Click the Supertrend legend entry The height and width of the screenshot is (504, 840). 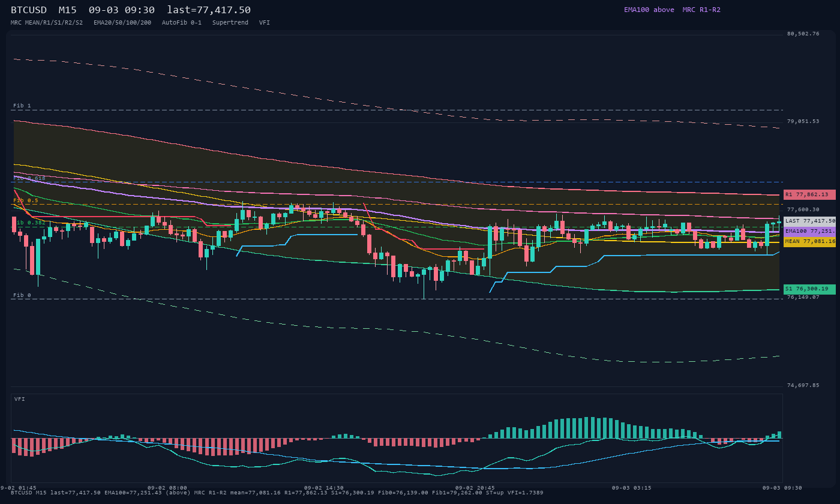[230, 23]
